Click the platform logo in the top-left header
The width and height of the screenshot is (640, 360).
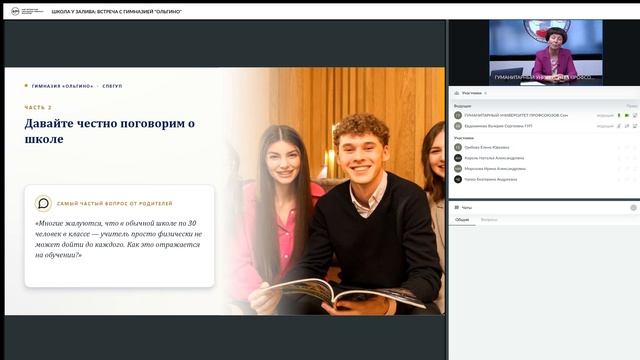(x=27, y=11)
